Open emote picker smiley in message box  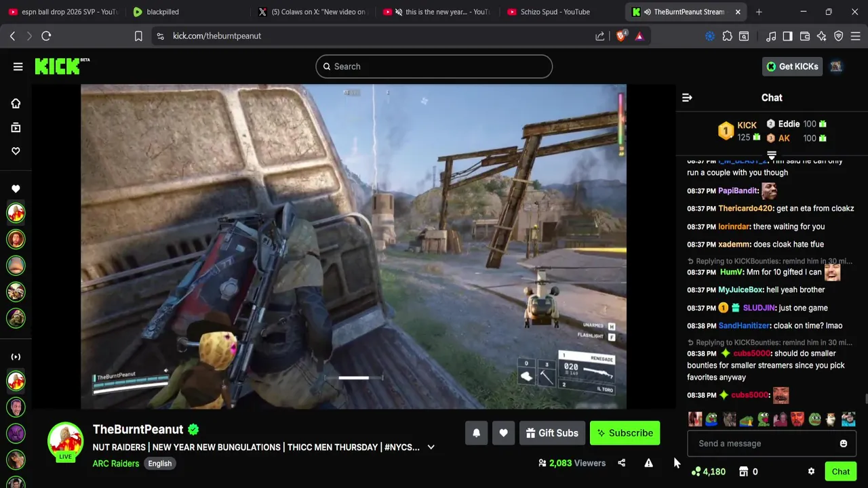click(843, 443)
